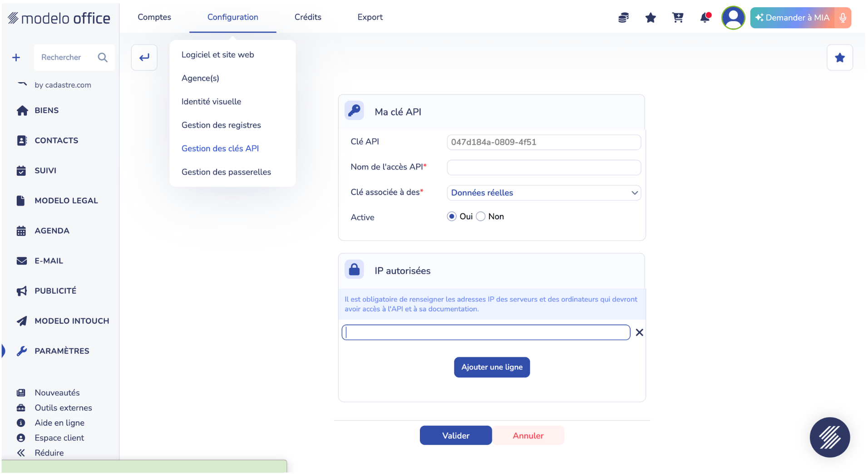Activate the microphone for MIA
This screenshot has width=868, height=474.
click(843, 18)
